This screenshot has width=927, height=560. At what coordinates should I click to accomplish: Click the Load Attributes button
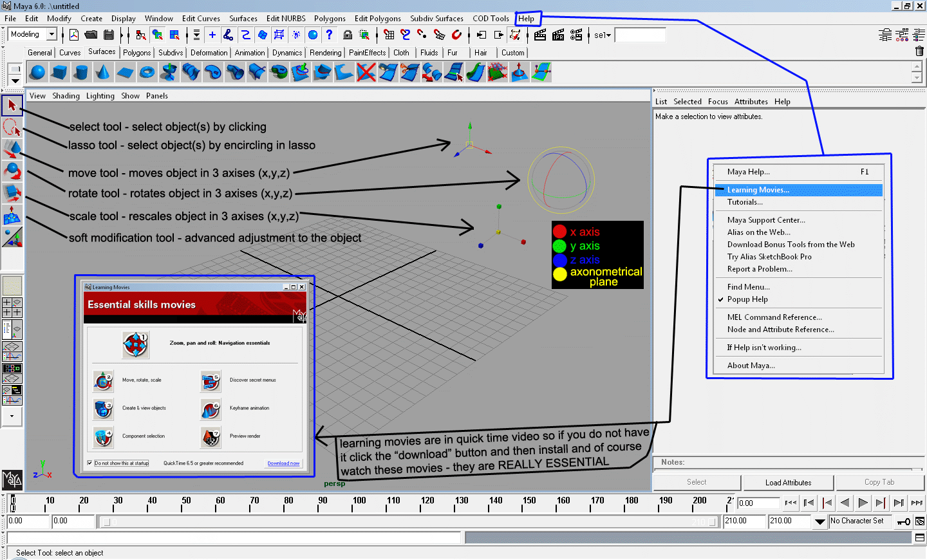point(788,483)
